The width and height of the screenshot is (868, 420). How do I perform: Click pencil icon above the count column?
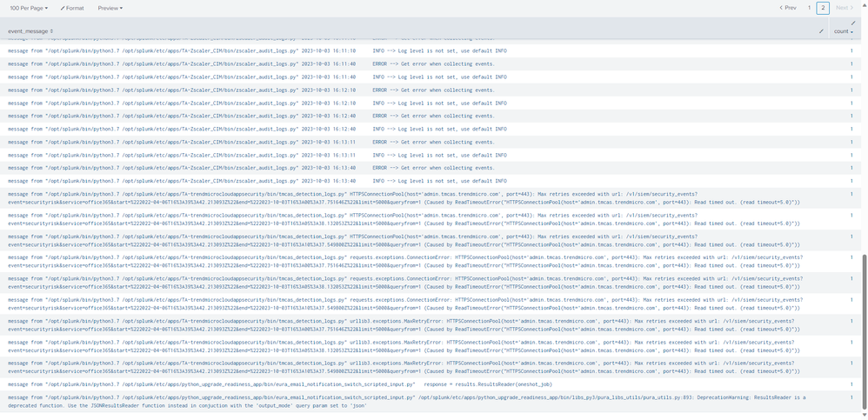coord(853,23)
